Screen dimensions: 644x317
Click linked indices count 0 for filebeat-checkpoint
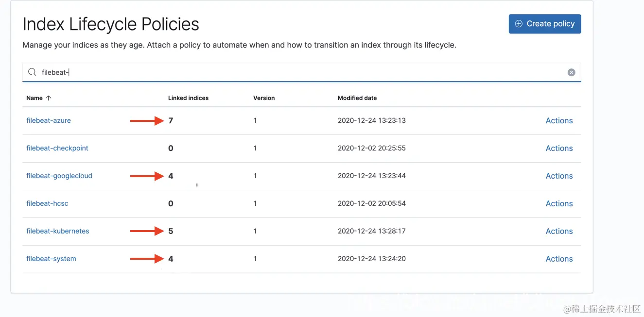click(x=171, y=149)
